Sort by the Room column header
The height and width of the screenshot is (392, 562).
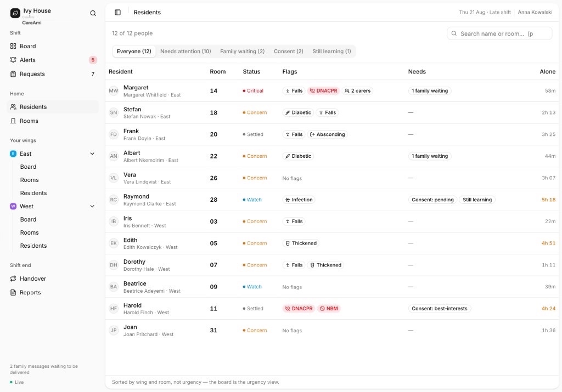pos(217,72)
